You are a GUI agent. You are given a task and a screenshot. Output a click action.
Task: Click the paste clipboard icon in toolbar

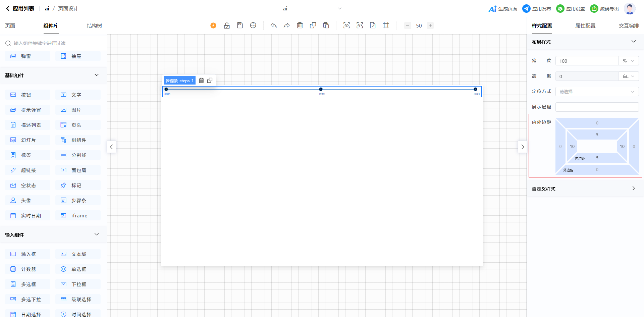pyautogui.click(x=326, y=25)
